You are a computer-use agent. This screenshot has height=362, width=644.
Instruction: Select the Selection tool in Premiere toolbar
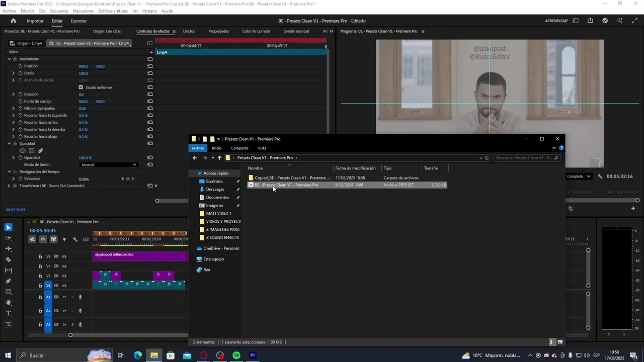(x=9, y=228)
